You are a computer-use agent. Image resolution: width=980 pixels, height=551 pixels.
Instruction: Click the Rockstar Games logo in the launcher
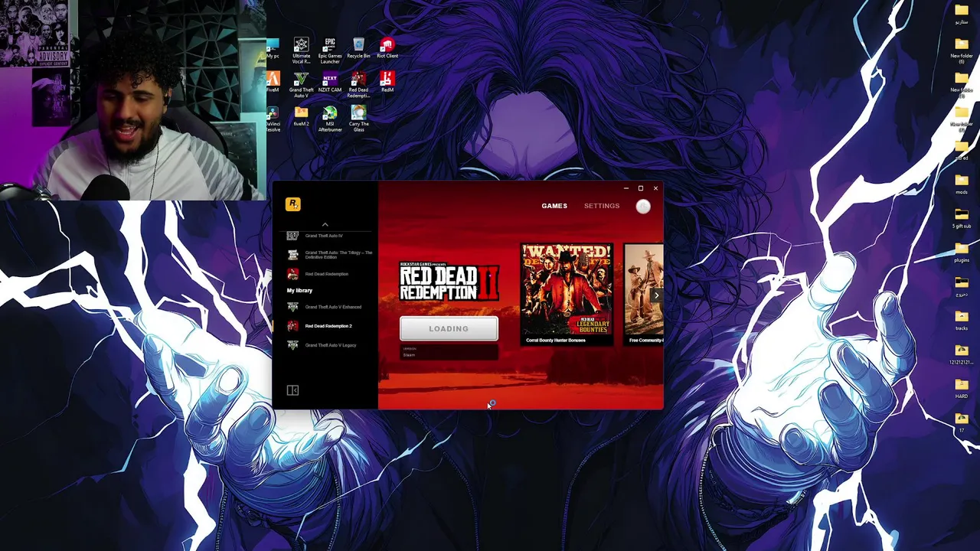coord(292,204)
